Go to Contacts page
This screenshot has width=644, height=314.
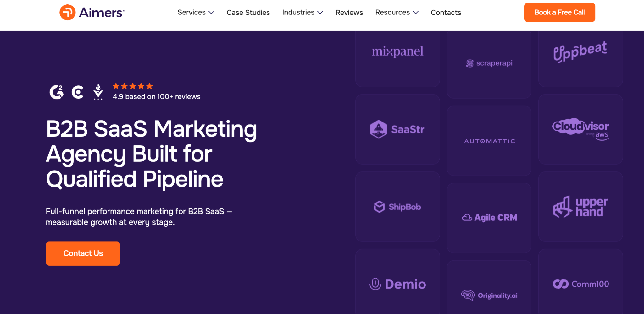coord(446,13)
